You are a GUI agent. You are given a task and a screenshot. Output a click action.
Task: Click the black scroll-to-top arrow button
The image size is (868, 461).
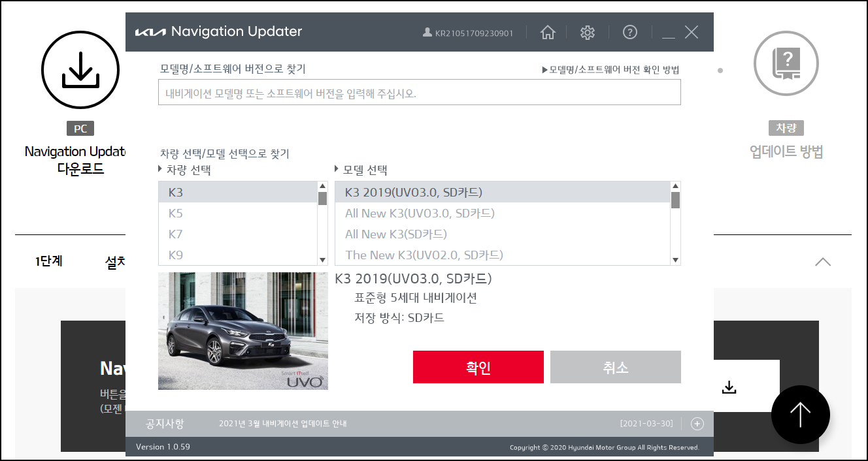(801, 415)
